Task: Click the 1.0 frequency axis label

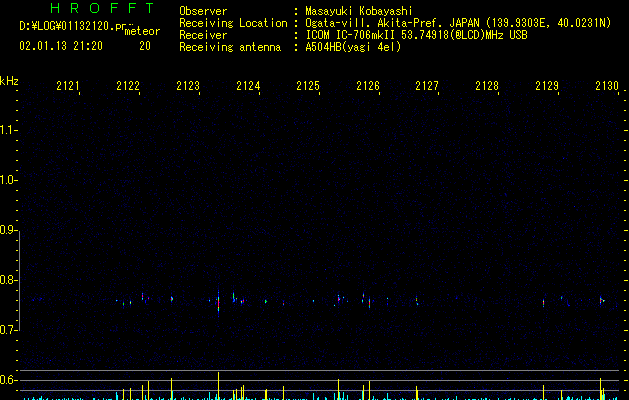Action: 8,180
